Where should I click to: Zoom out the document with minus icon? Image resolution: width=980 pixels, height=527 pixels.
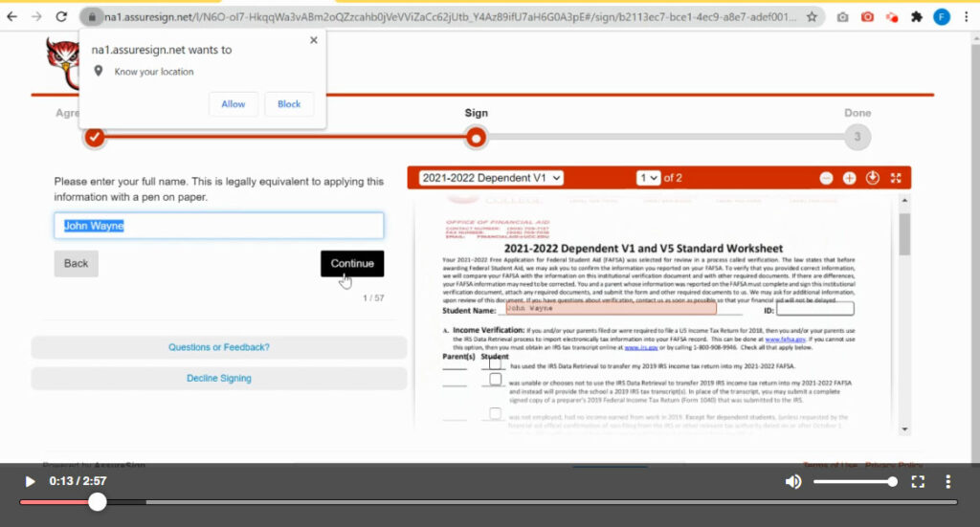(826, 178)
